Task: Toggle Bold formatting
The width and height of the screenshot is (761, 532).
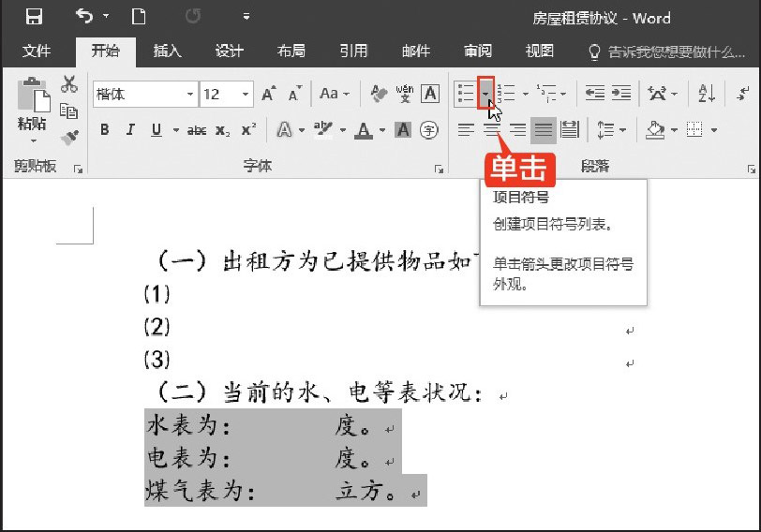Action: coord(105,130)
